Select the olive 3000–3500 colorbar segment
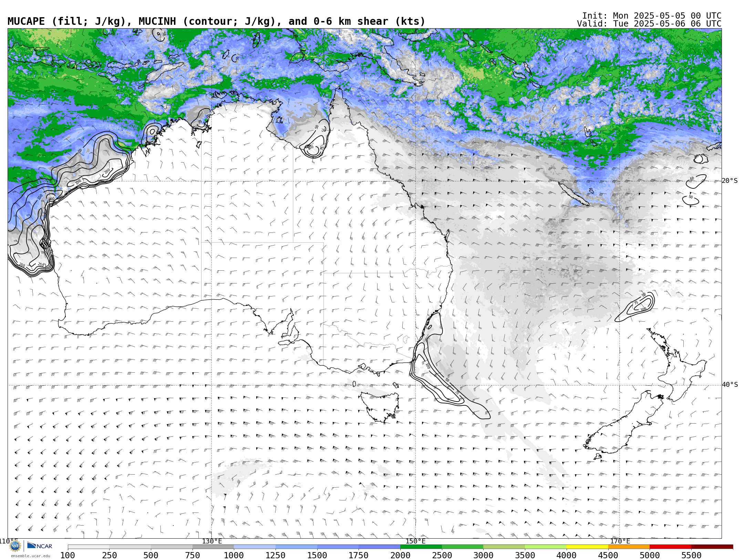Image resolution: width=744 pixels, height=560 pixels. click(504, 547)
